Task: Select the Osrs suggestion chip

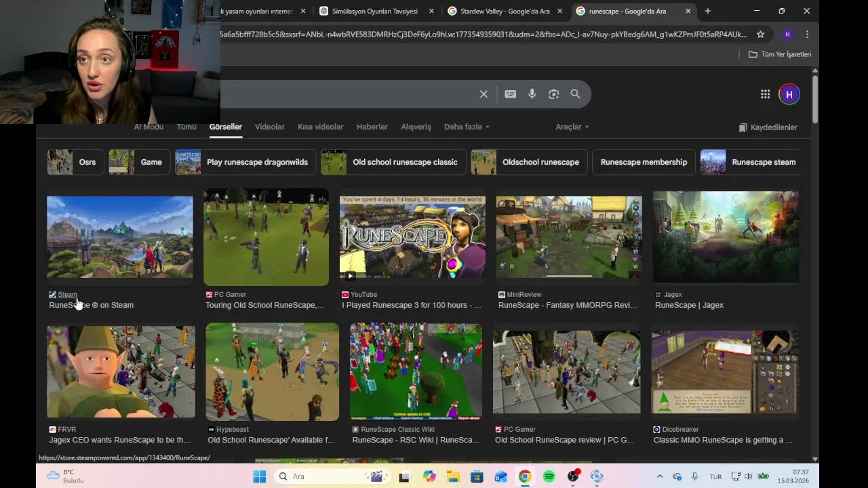Action: pos(75,162)
